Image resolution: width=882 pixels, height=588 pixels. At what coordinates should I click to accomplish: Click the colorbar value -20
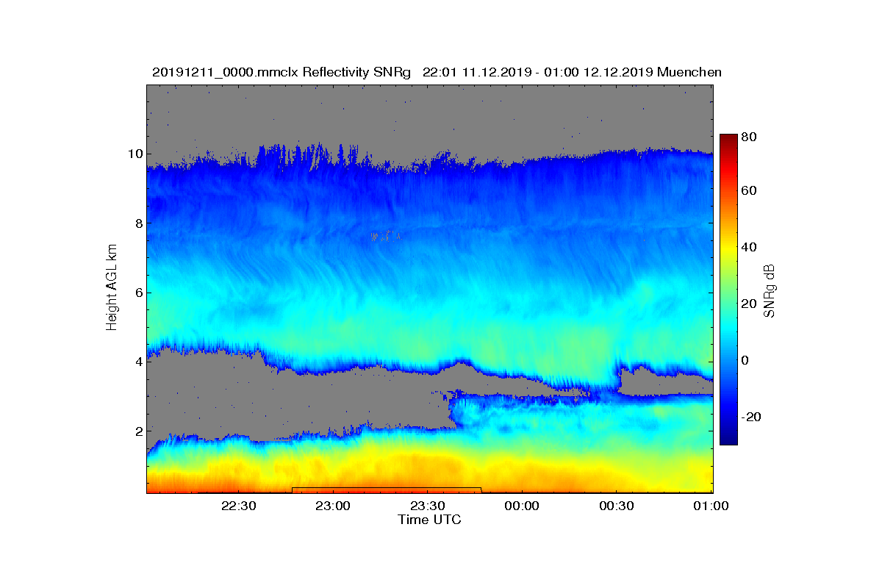[751, 417]
